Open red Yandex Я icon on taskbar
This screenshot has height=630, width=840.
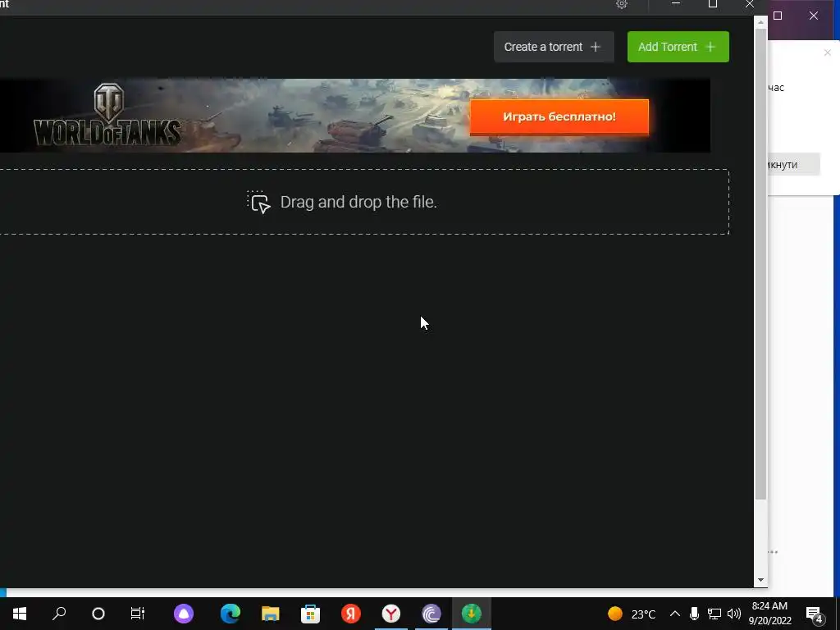click(x=351, y=614)
